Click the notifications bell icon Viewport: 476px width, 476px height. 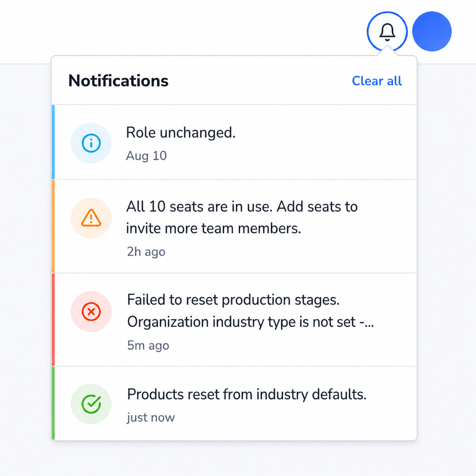pos(387,32)
